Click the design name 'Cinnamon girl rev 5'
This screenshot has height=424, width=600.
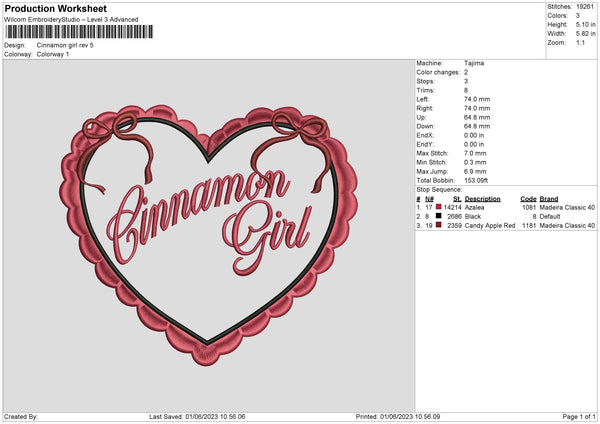(65, 45)
